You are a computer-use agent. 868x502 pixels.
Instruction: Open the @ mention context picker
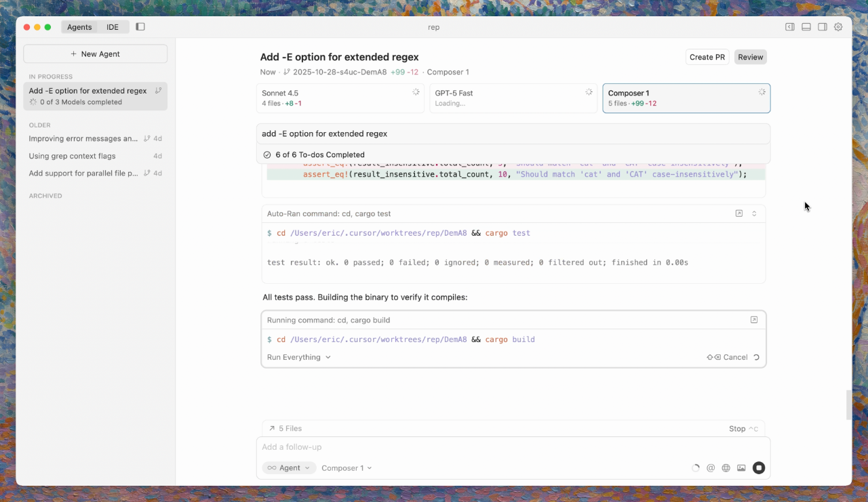711,467
